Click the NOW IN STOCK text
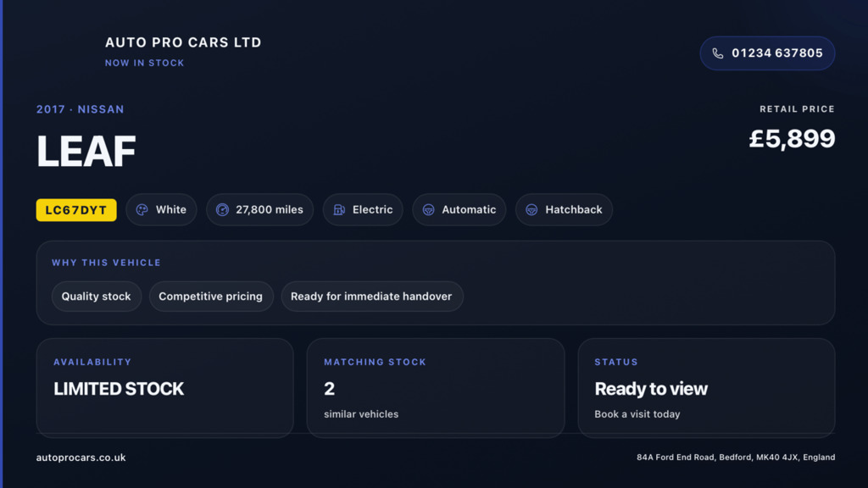 click(145, 63)
